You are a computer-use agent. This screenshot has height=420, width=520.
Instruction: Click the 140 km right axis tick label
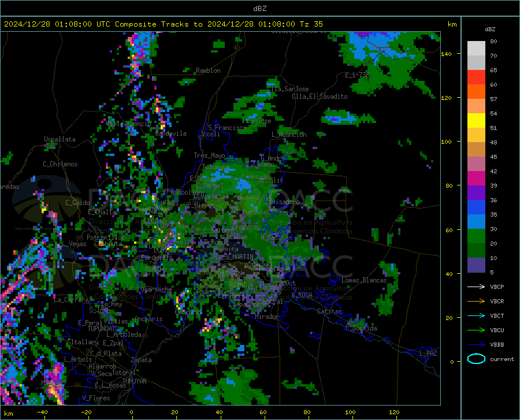pyautogui.click(x=447, y=54)
